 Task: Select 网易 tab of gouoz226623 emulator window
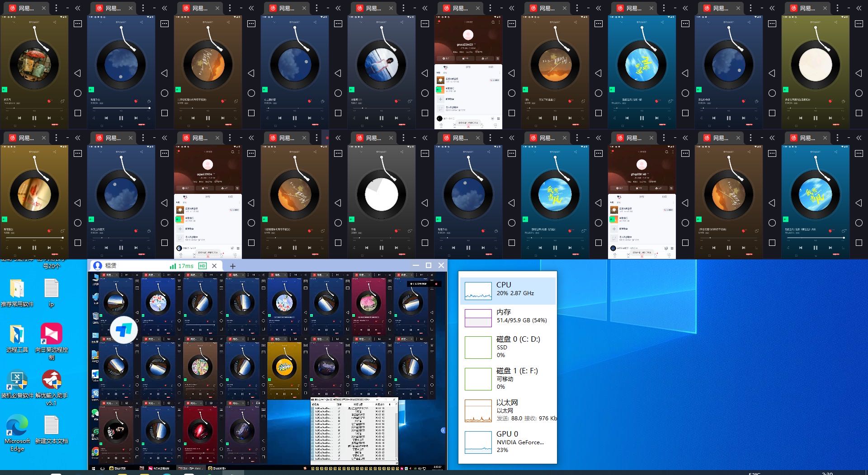[x=461, y=8]
